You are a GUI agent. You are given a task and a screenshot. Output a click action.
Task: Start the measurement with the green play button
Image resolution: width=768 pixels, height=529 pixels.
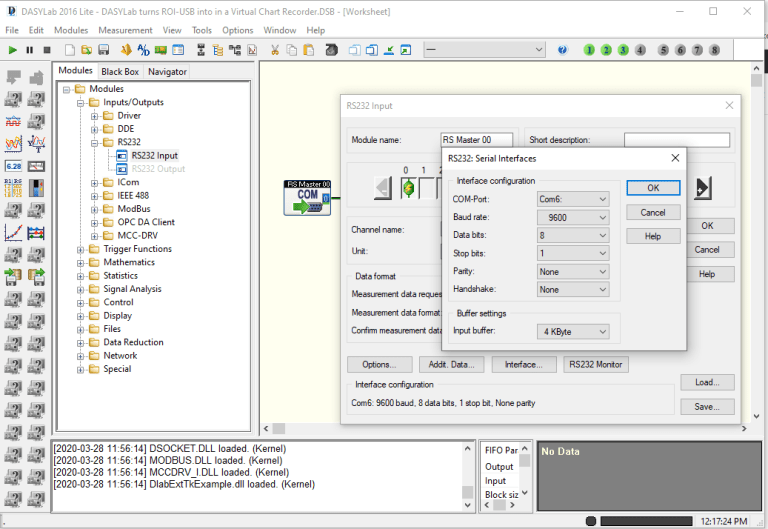pyautogui.click(x=13, y=50)
